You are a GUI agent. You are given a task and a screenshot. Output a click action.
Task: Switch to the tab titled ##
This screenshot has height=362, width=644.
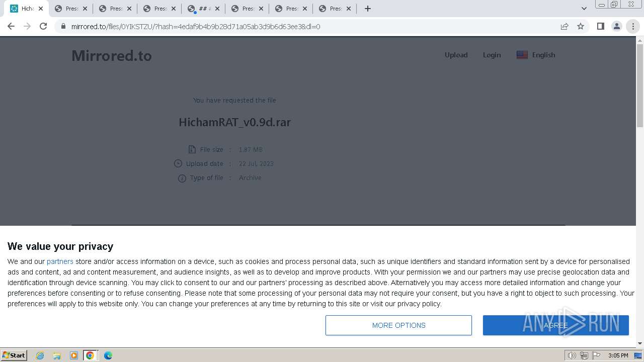(x=203, y=9)
